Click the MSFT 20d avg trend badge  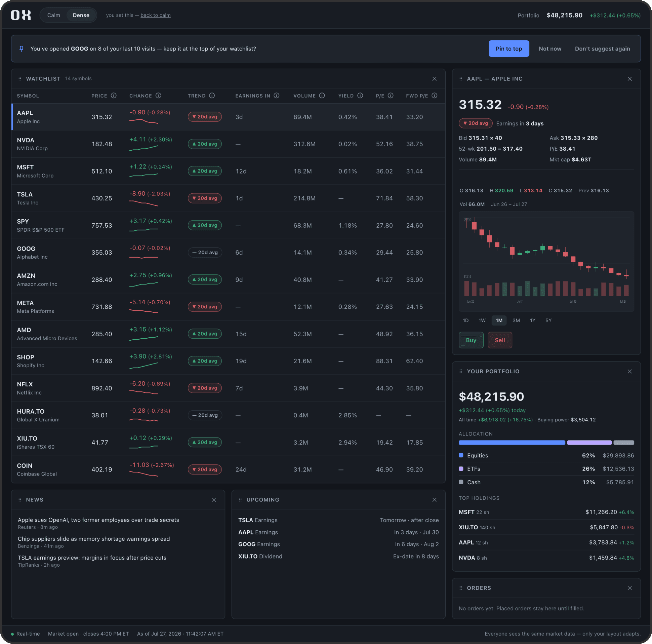pyautogui.click(x=205, y=171)
